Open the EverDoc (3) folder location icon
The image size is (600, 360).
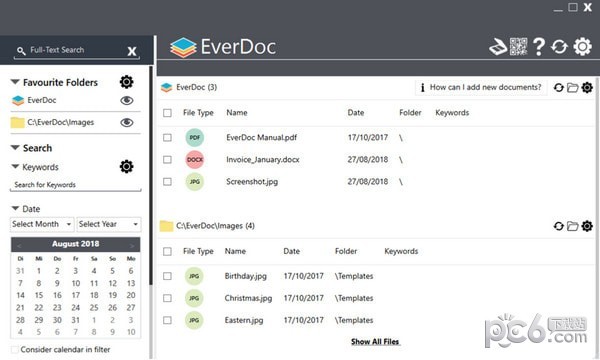pos(572,88)
